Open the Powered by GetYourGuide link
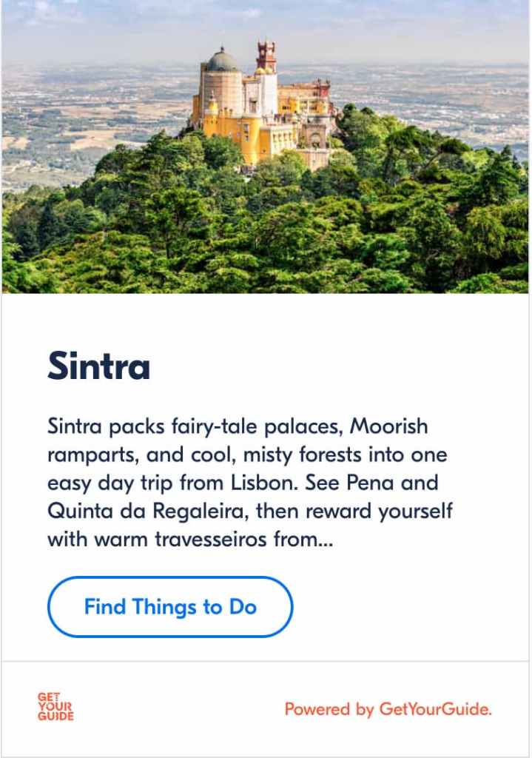 388,709
